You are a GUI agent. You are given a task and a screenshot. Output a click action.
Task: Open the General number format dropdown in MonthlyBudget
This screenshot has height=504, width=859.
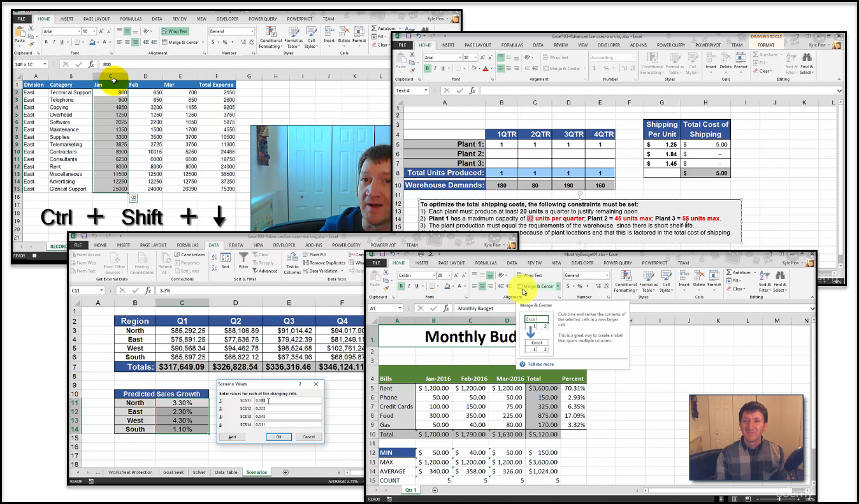(x=607, y=275)
